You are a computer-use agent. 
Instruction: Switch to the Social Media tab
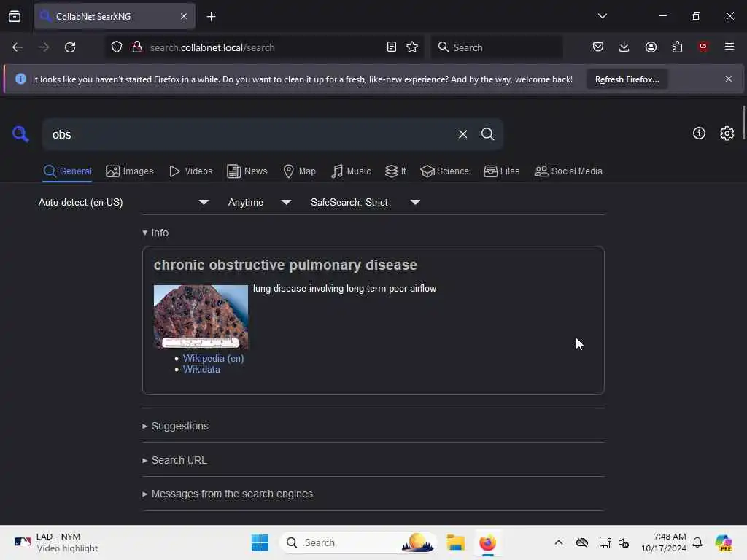[x=568, y=171]
